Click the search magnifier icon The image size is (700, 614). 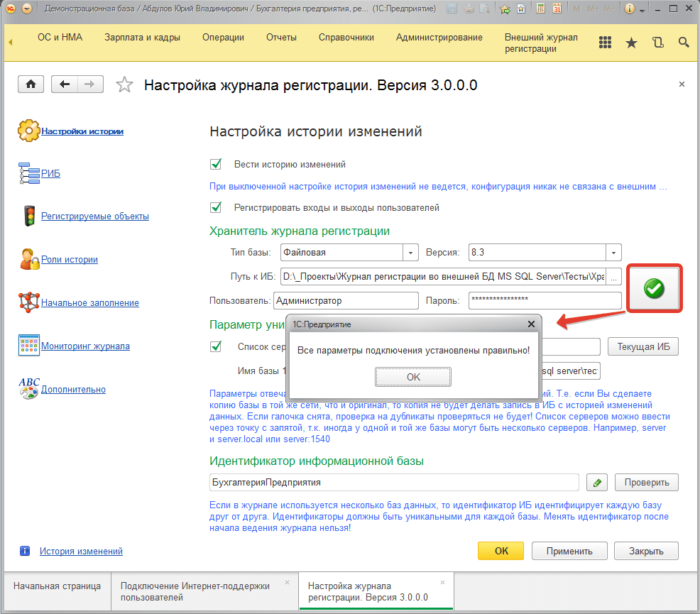coord(684,43)
